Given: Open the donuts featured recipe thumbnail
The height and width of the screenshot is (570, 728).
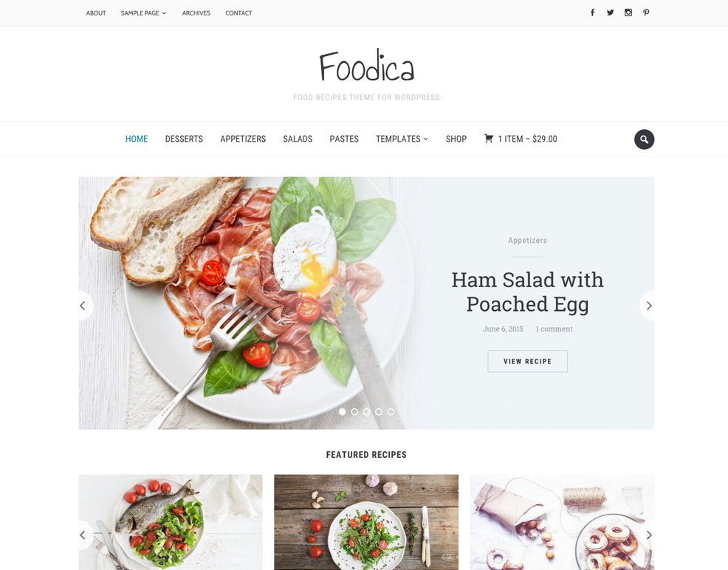Looking at the screenshot, I should point(562,522).
